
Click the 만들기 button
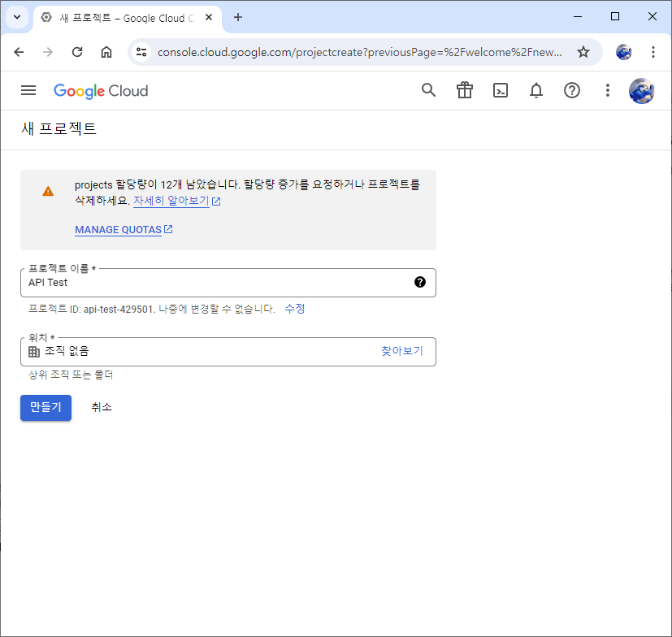(46, 408)
